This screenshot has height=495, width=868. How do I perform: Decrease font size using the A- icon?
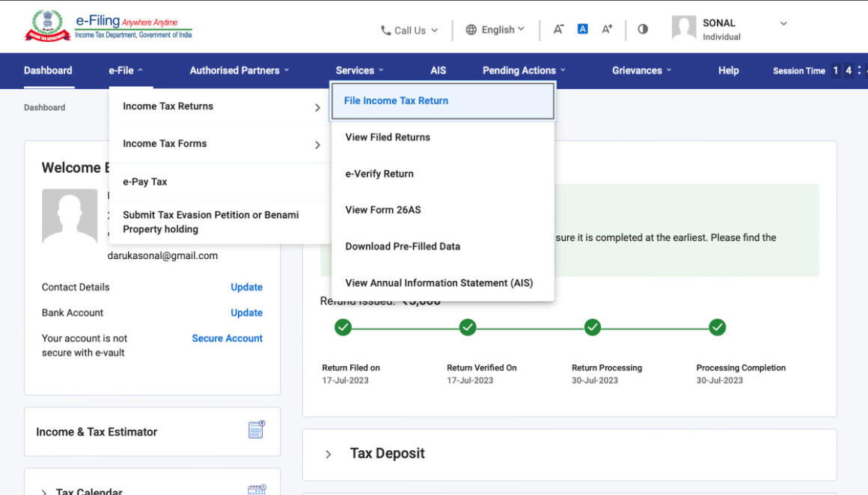tap(558, 28)
